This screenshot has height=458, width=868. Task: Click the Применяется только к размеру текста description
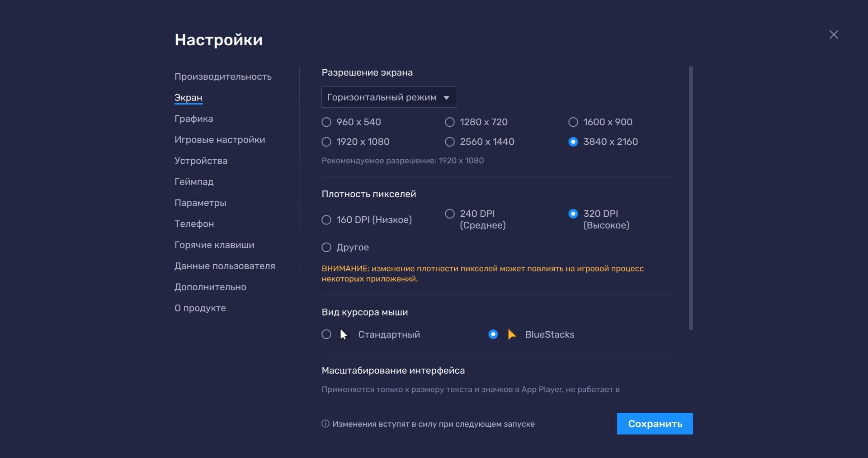pos(471,389)
